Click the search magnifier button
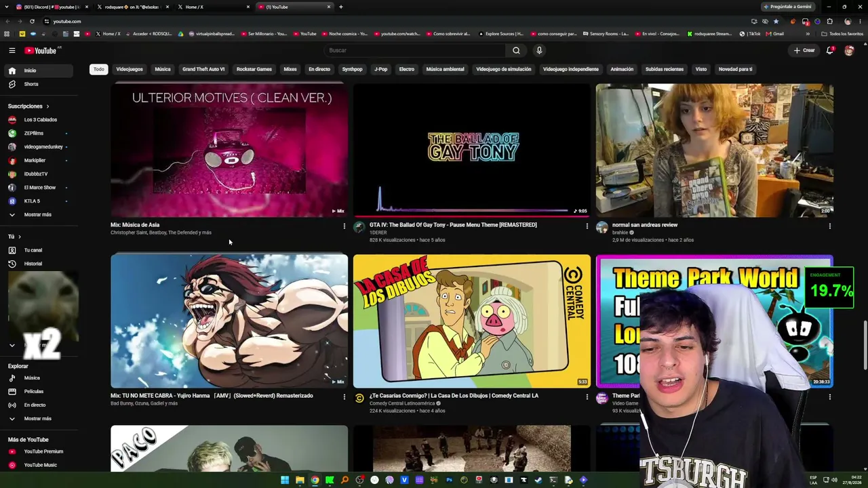Image resolution: width=868 pixels, height=488 pixels. coord(516,50)
